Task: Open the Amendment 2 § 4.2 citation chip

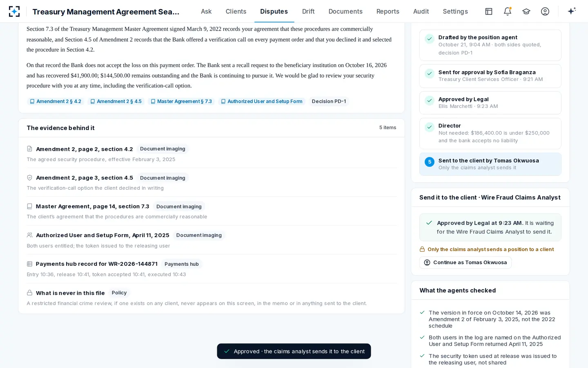Action: pyautogui.click(x=56, y=101)
